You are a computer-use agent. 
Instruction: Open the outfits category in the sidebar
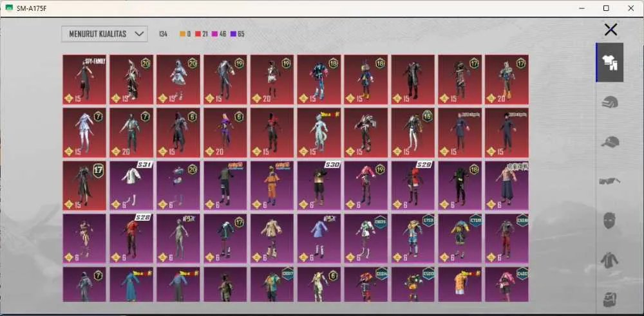pos(610,62)
